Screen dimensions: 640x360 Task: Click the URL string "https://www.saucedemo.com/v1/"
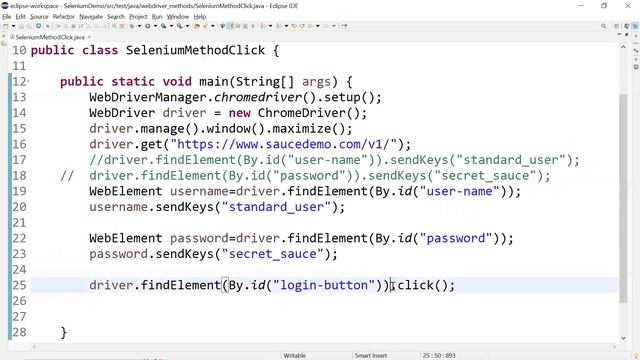point(283,144)
